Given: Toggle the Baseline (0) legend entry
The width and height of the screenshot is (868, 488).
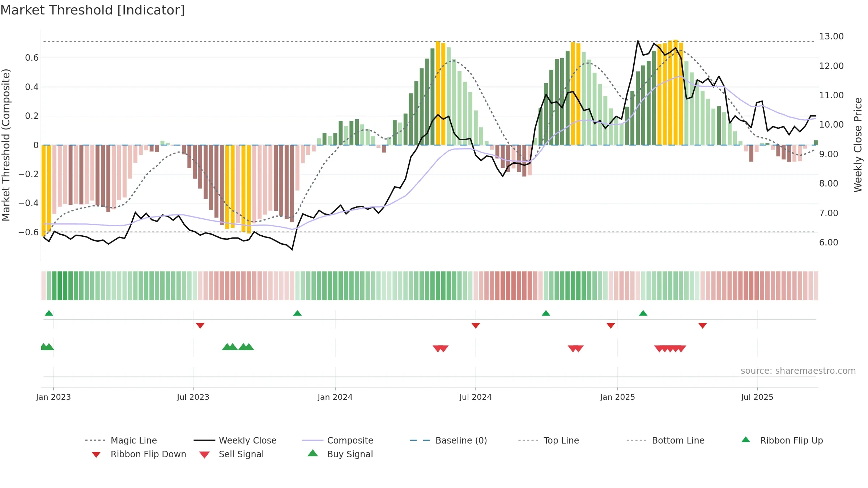Looking at the screenshot, I should tap(448, 440).
